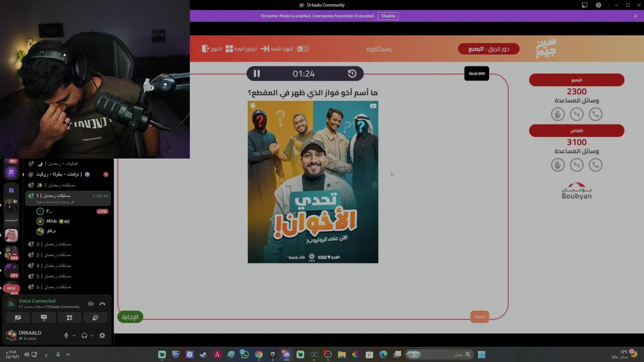Click the NEW mentions indicator in the server list
The image size is (644, 362).
point(11,289)
